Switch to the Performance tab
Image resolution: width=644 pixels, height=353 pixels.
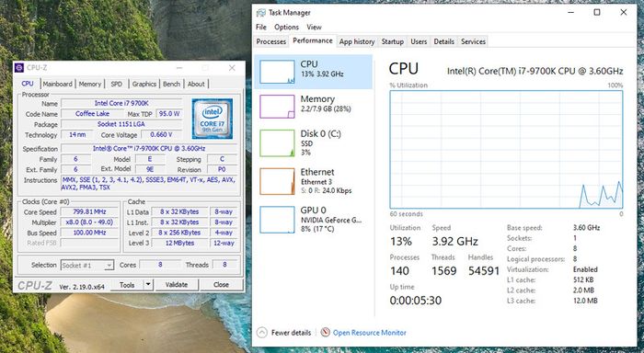pyautogui.click(x=313, y=40)
